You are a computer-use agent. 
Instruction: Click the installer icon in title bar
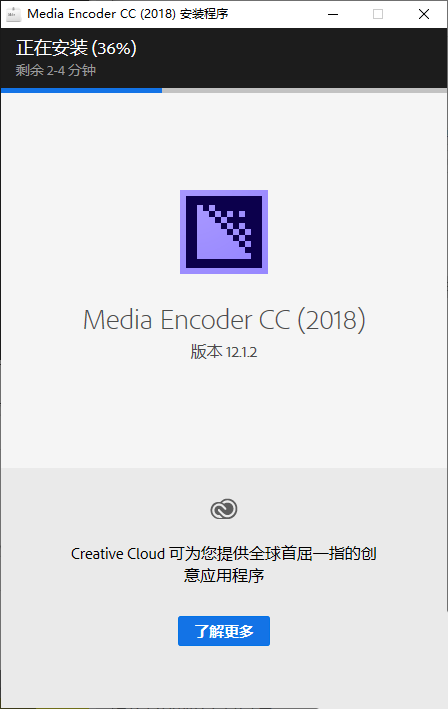14,14
